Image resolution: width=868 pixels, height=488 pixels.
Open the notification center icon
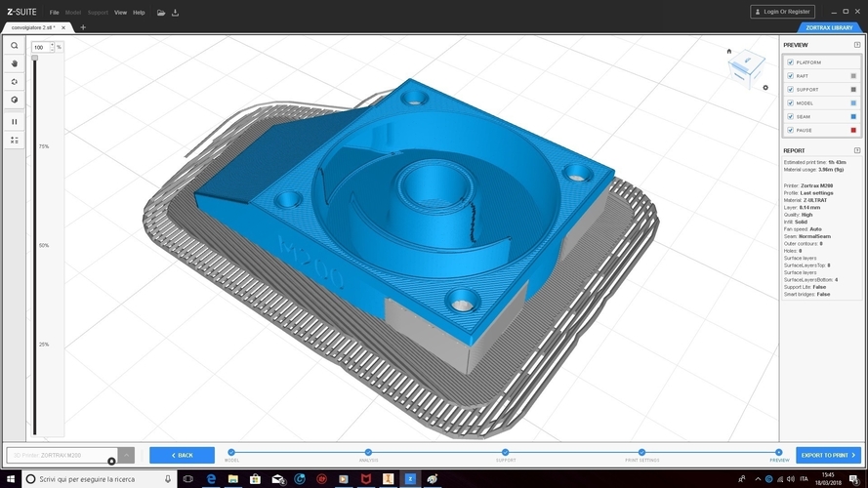click(x=854, y=478)
